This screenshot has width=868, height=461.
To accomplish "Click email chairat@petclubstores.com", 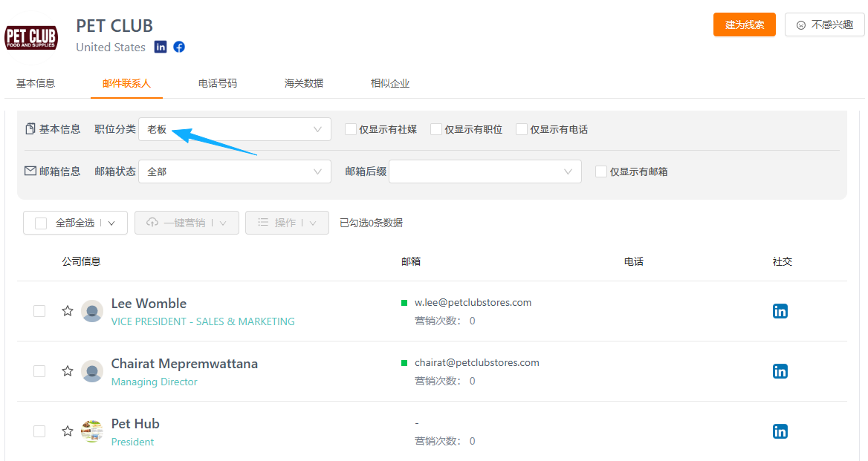I will click(x=476, y=362).
